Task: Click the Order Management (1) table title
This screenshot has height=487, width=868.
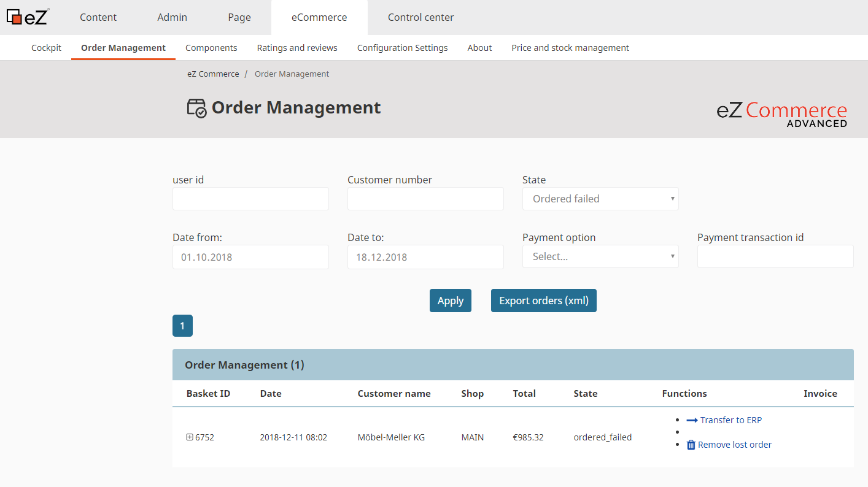Action: coord(244,365)
